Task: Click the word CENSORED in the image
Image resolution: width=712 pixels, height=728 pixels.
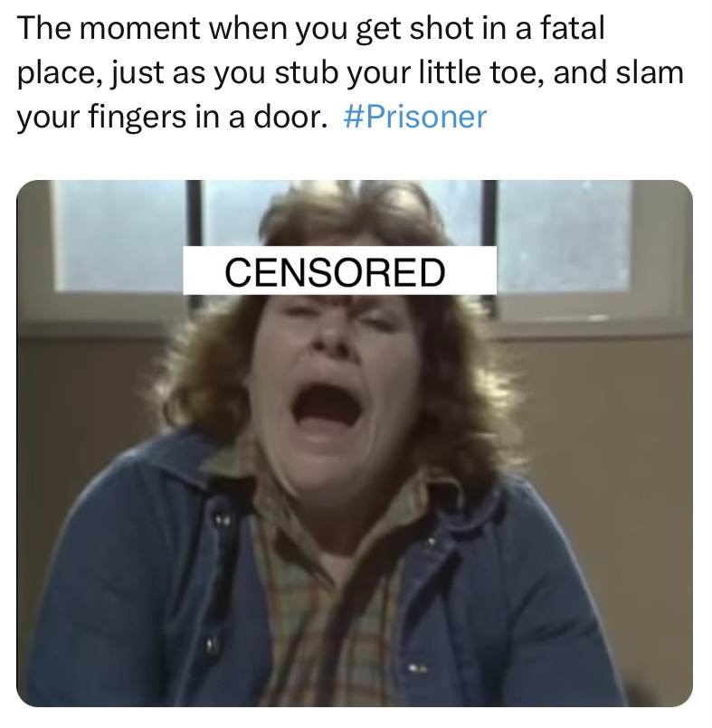Action: [335, 272]
